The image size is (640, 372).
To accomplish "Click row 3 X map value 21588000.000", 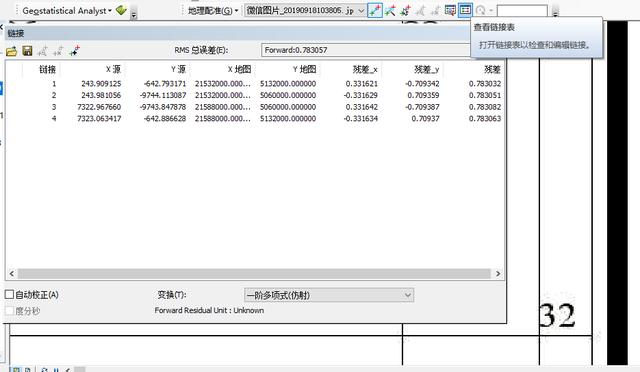I will 222,107.
